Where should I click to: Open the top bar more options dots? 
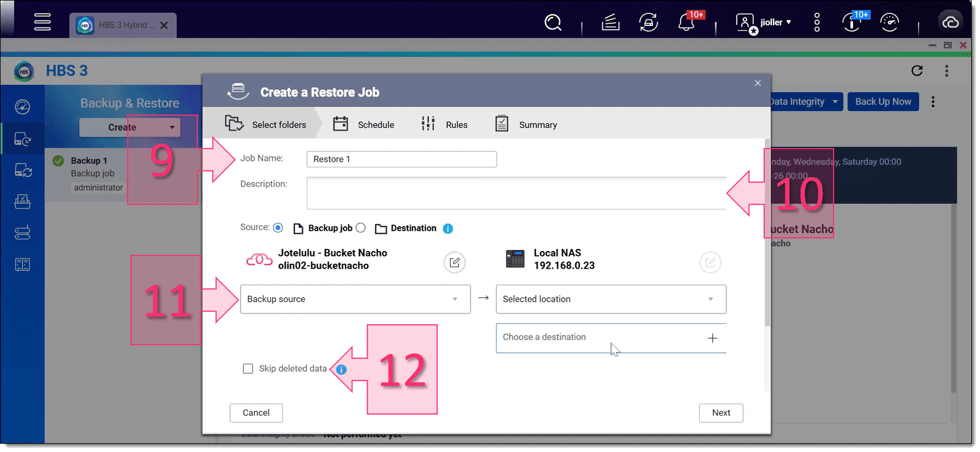pos(817,23)
